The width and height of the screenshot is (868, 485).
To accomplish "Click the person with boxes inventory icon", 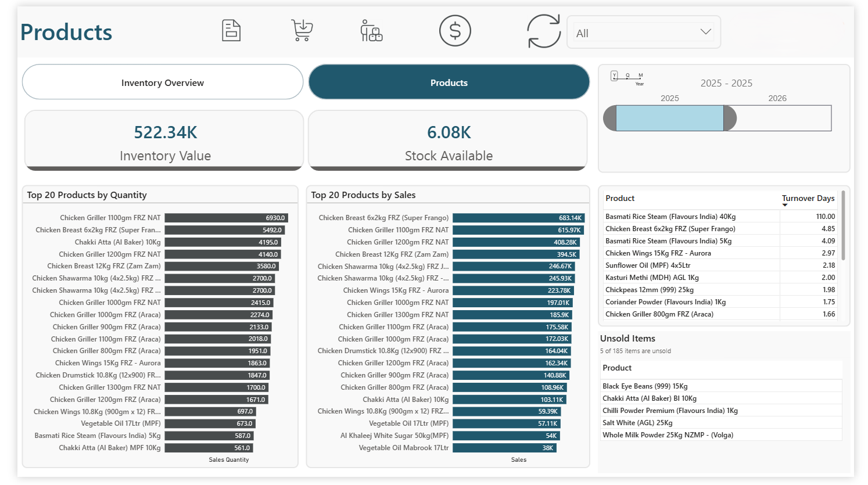I will click(x=371, y=31).
